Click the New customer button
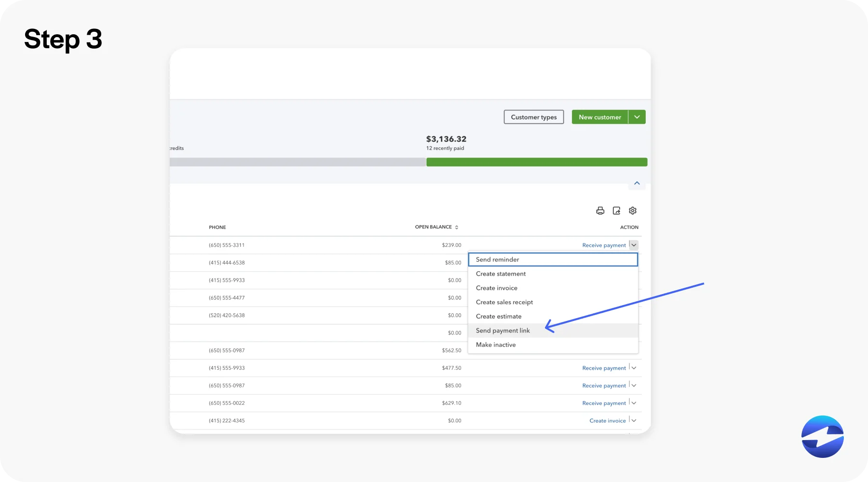This screenshot has height=482, width=868. (x=600, y=117)
